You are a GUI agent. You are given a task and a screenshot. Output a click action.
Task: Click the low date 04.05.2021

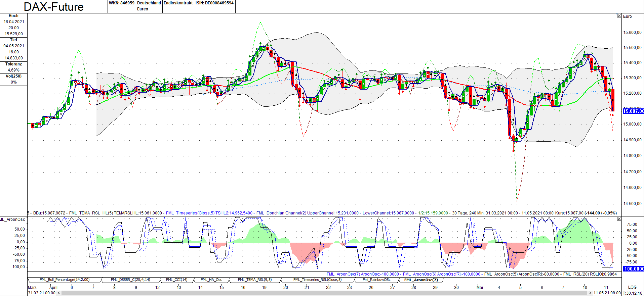click(x=14, y=46)
